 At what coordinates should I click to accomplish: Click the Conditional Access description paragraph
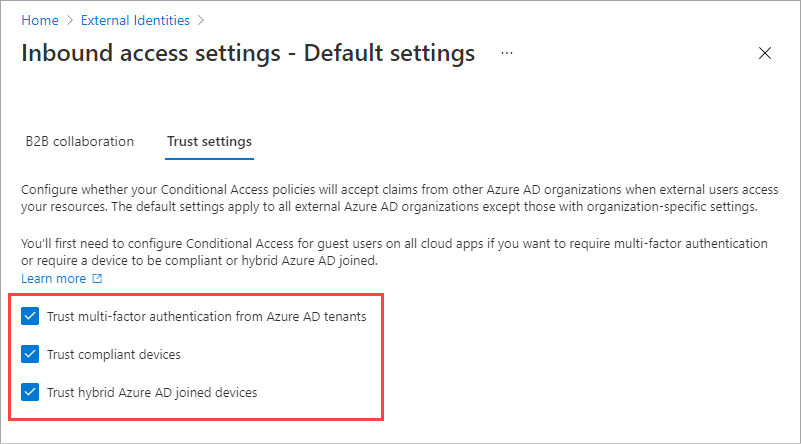(390, 198)
